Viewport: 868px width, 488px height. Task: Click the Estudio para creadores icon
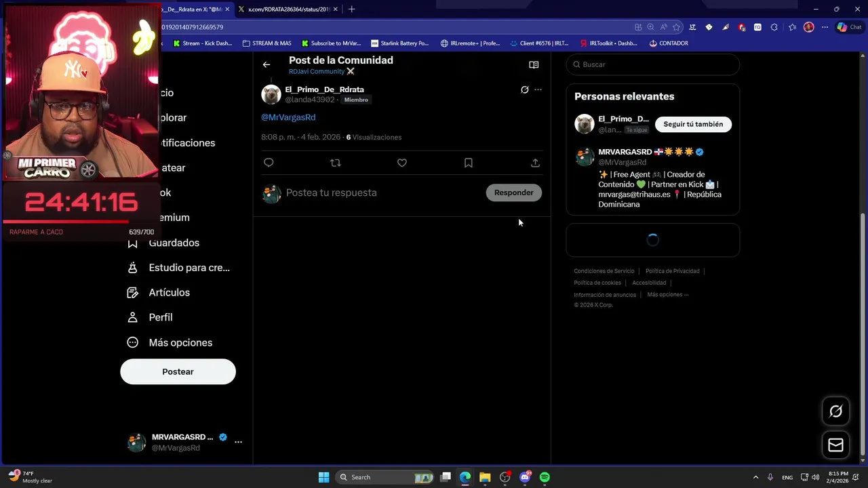point(133,268)
